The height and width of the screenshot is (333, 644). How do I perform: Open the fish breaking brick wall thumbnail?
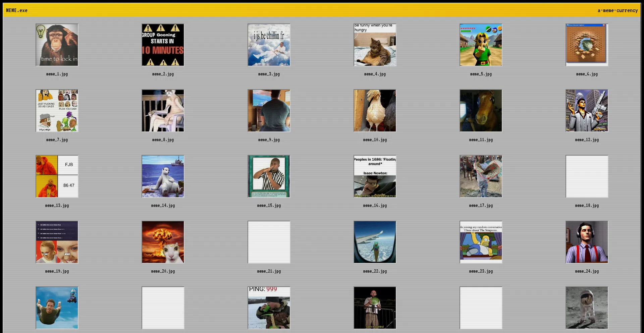pos(587,45)
